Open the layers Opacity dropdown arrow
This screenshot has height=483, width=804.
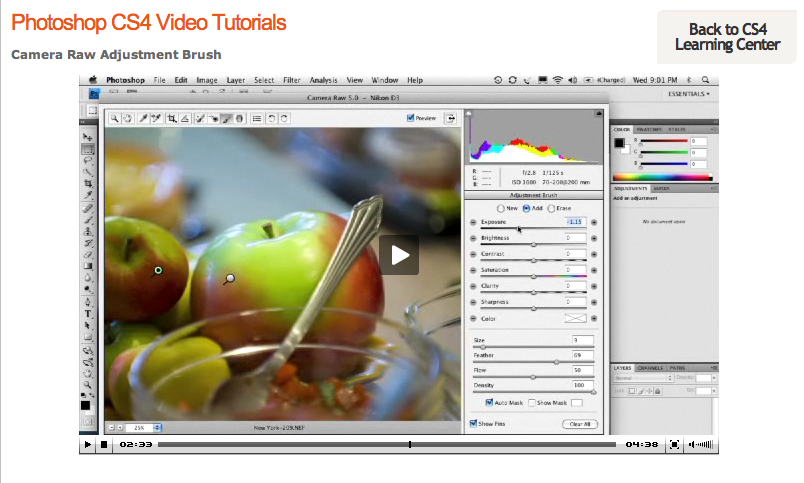[714, 378]
